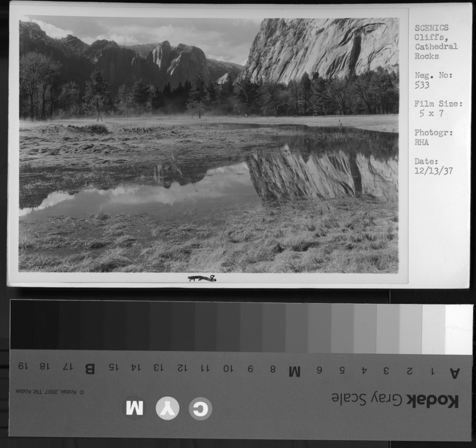Click the number 10 label on gray scale
476x448 pixels.
coord(228,368)
